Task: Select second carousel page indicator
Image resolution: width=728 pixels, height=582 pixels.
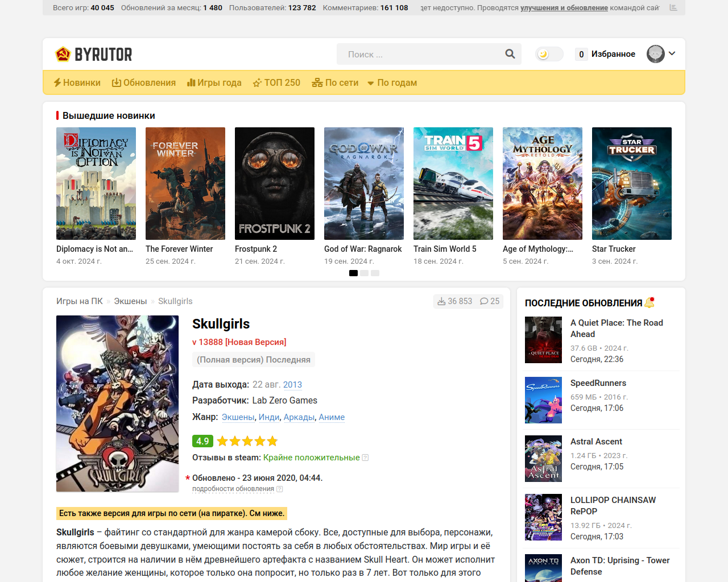Action: [364, 273]
